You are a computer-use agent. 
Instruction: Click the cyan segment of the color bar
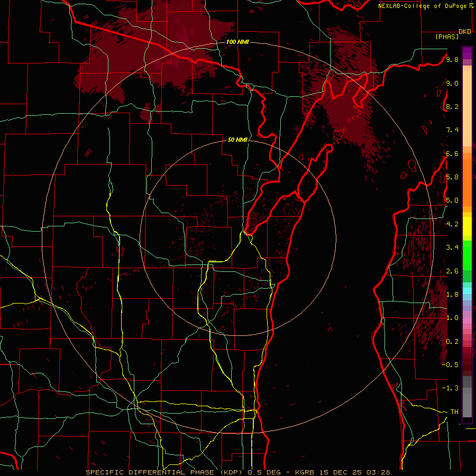(467, 291)
